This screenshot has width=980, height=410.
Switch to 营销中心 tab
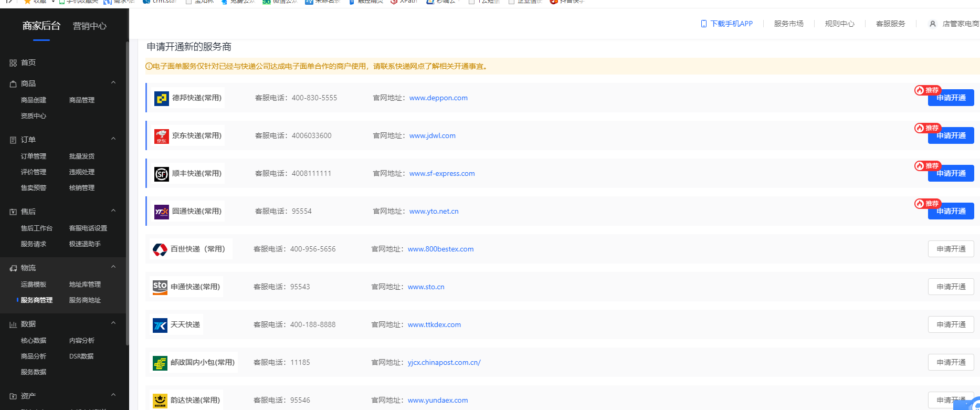tap(90, 26)
